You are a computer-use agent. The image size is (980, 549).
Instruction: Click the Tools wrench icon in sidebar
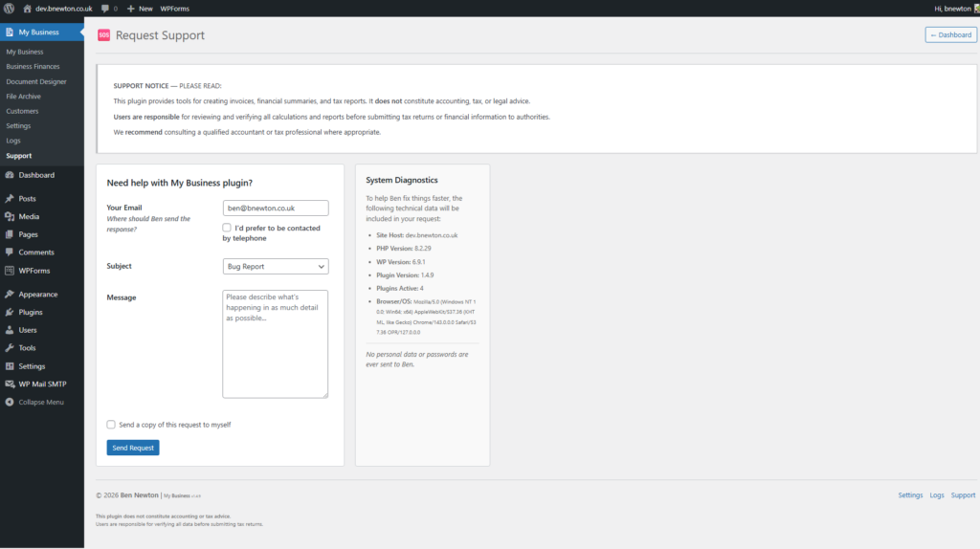(x=10, y=348)
